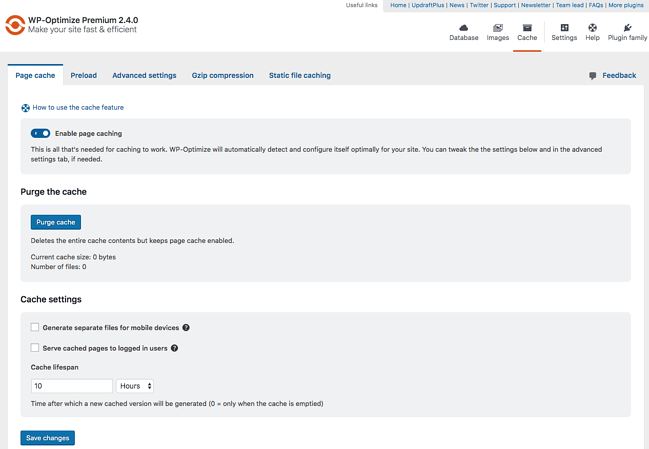The width and height of the screenshot is (649, 449).
Task: Open the Images section icon
Action: point(498,28)
